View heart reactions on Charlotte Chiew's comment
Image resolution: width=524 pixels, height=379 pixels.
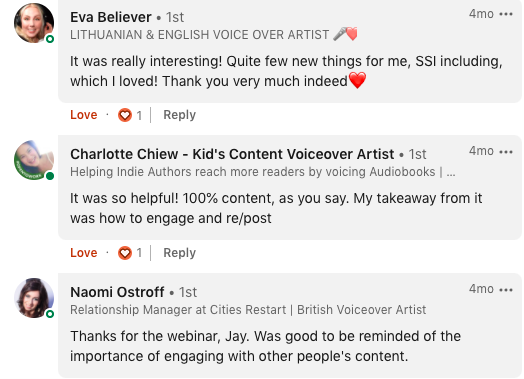click(x=130, y=253)
